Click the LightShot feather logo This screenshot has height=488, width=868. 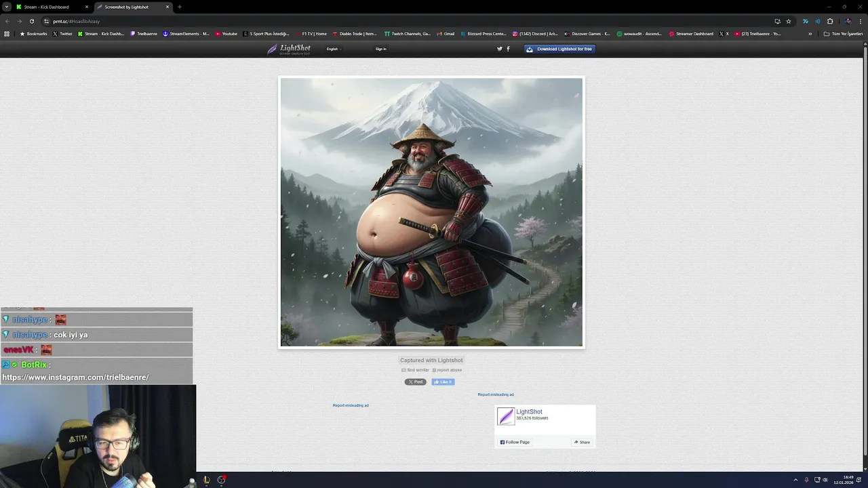[x=289, y=49]
